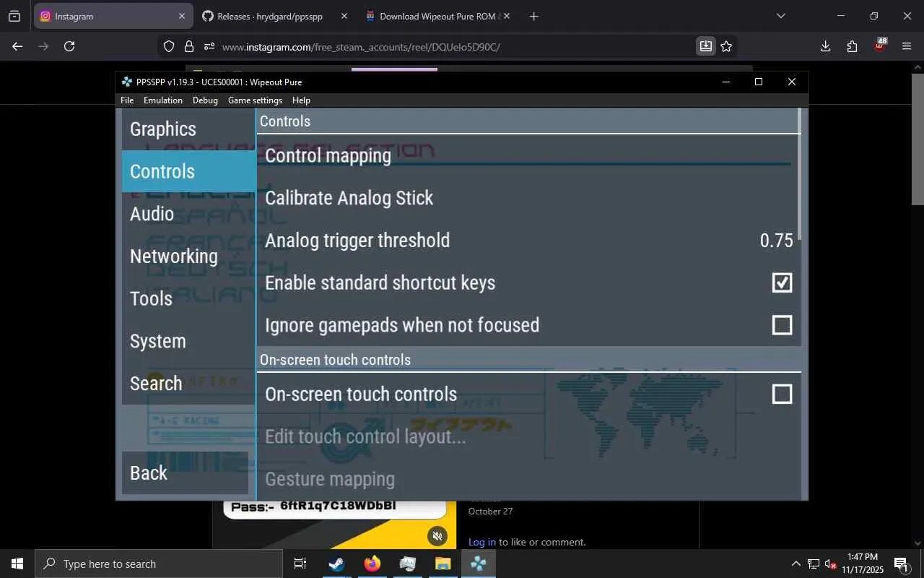Show hidden system tray icons
924x578 pixels.
coord(796,564)
